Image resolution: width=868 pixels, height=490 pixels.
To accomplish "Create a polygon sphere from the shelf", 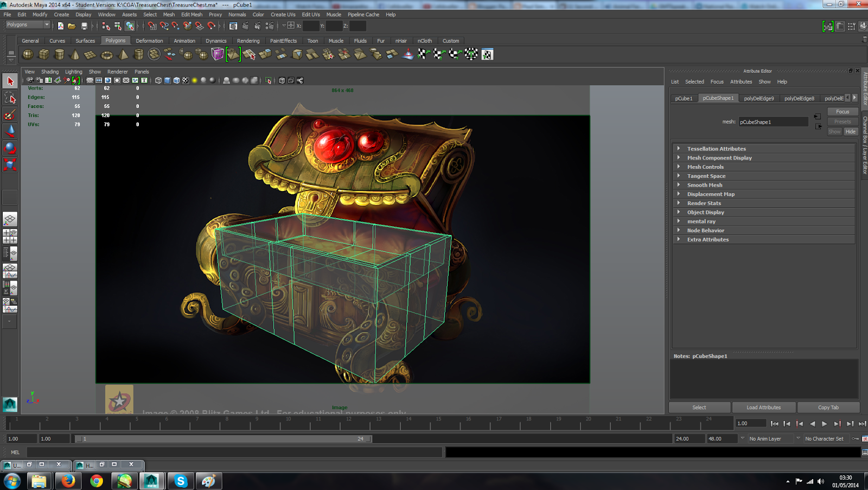I will tap(28, 54).
